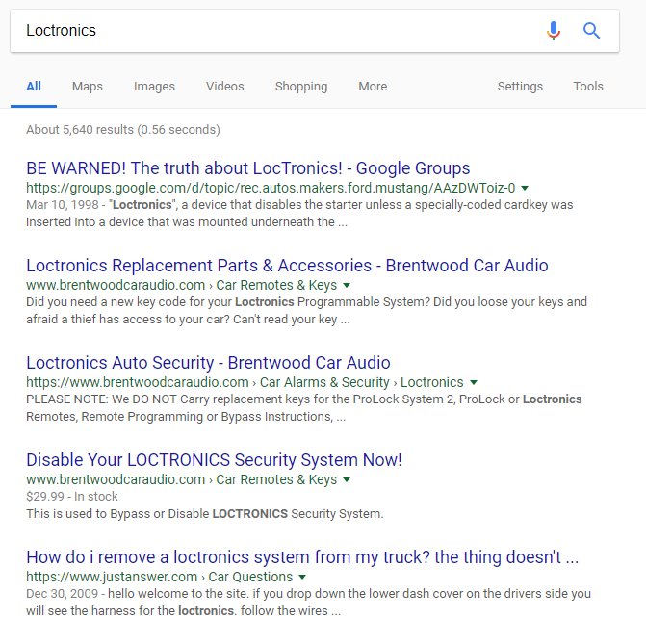Expand dropdown arrow under Disable Your LOCTRONICS result
This screenshot has height=644, width=646.
point(347,479)
